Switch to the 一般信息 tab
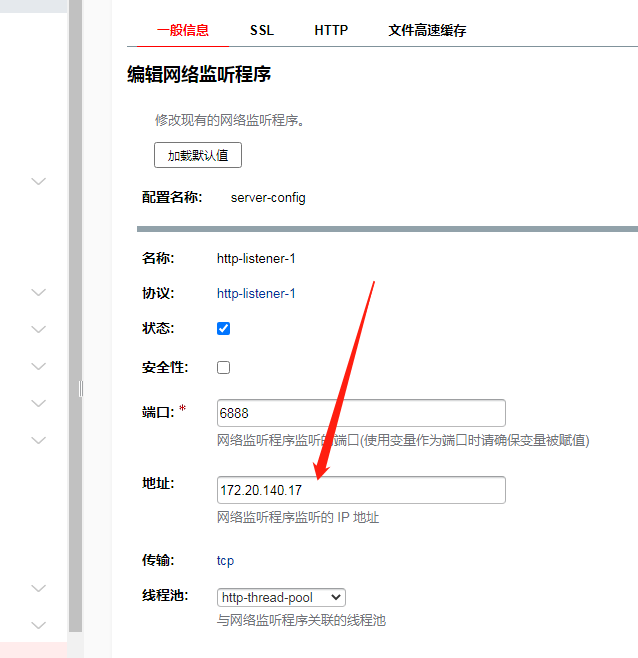 click(x=183, y=30)
